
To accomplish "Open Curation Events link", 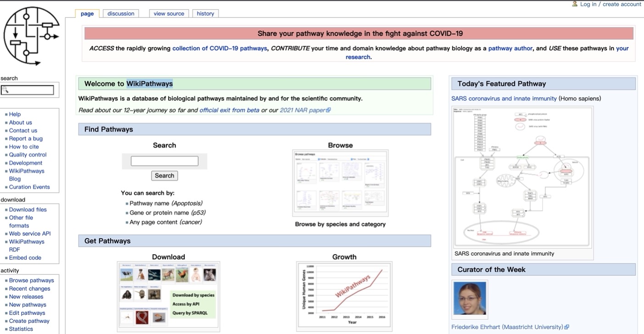I will pyautogui.click(x=29, y=187).
